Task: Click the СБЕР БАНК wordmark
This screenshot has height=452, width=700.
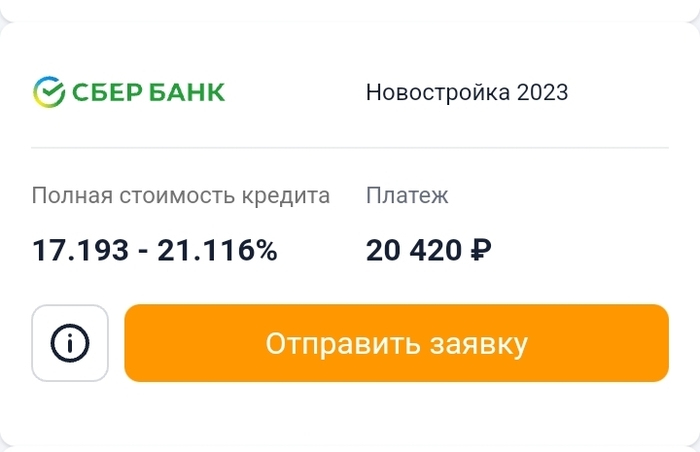Action: click(148, 93)
